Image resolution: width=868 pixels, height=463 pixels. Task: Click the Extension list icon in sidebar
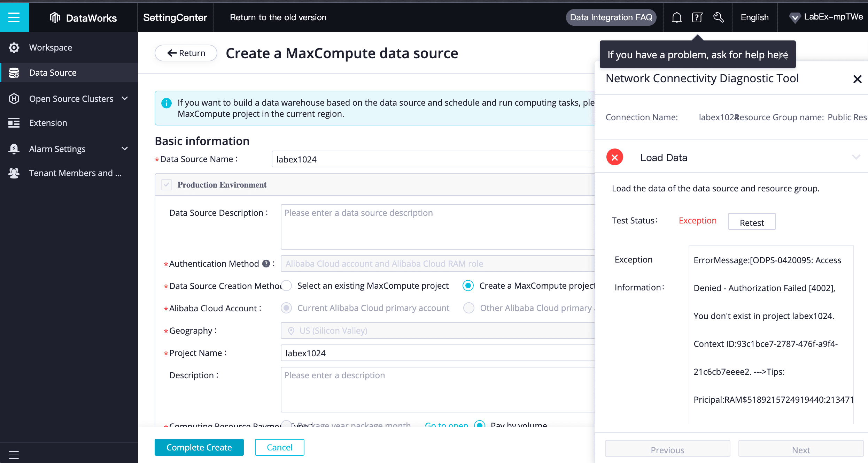coord(14,123)
